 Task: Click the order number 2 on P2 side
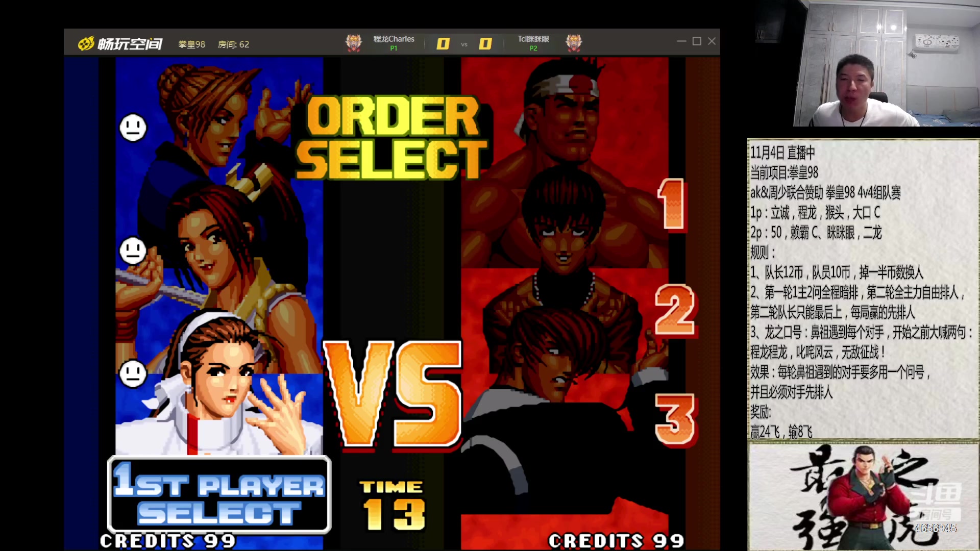point(675,310)
